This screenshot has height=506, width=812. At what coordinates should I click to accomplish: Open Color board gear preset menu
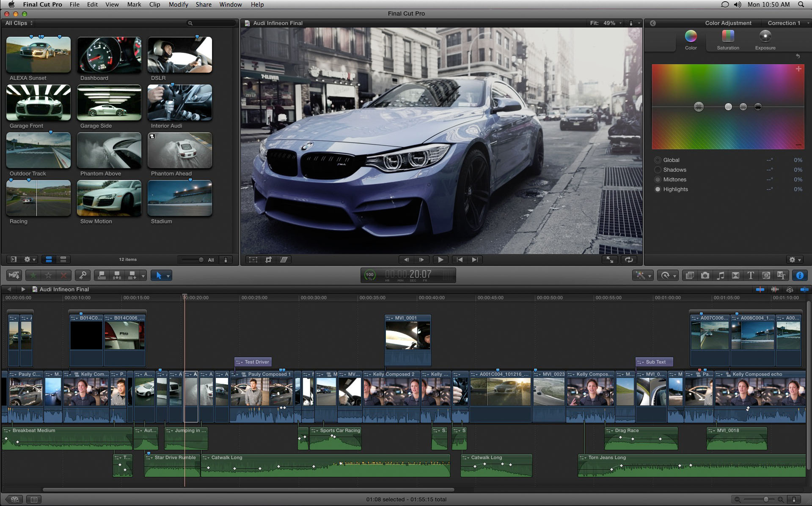(794, 260)
